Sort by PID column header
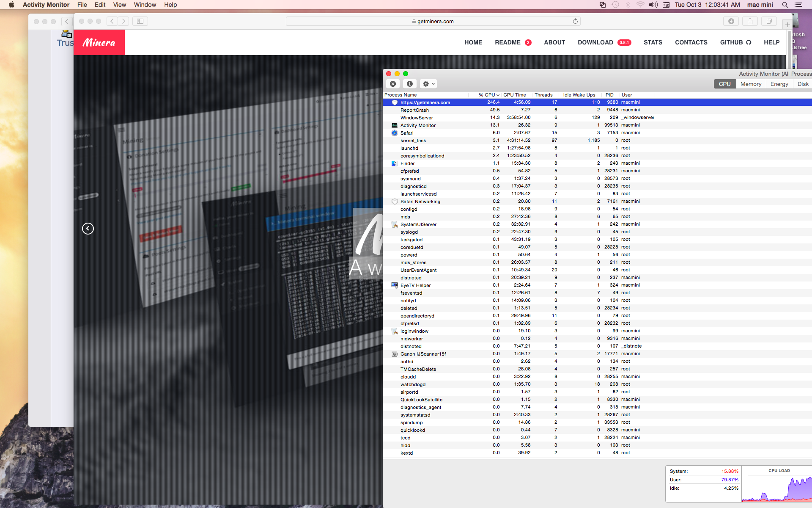 point(609,95)
